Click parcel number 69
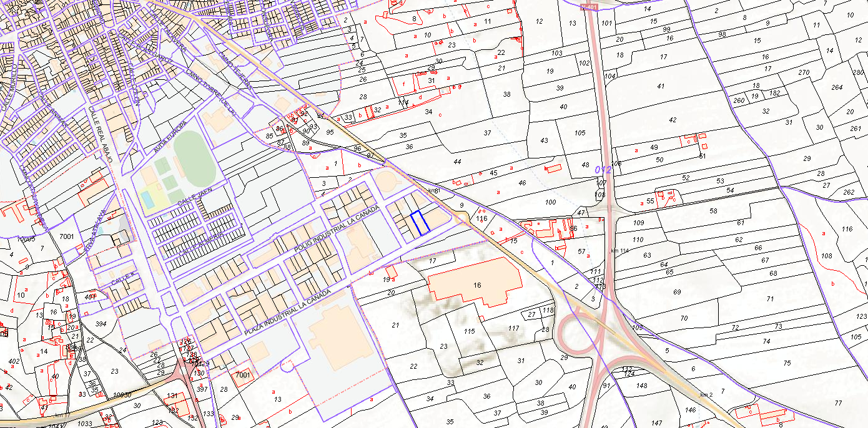The width and height of the screenshot is (868, 428). (x=677, y=292)
